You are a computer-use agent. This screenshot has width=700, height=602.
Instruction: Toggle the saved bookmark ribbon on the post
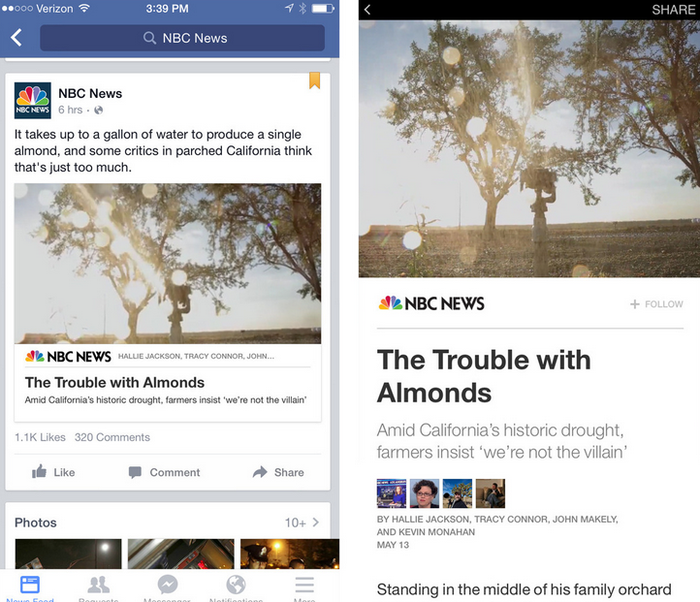coord(315,80)
